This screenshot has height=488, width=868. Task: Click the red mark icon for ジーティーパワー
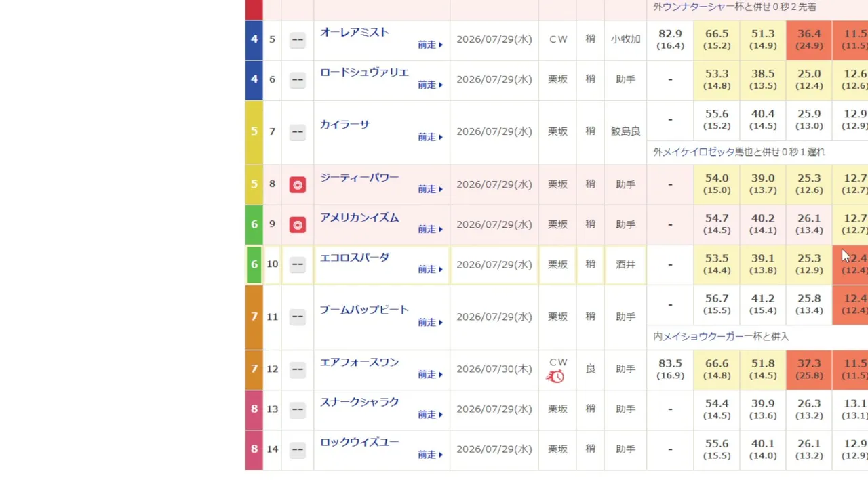(297, 184)
